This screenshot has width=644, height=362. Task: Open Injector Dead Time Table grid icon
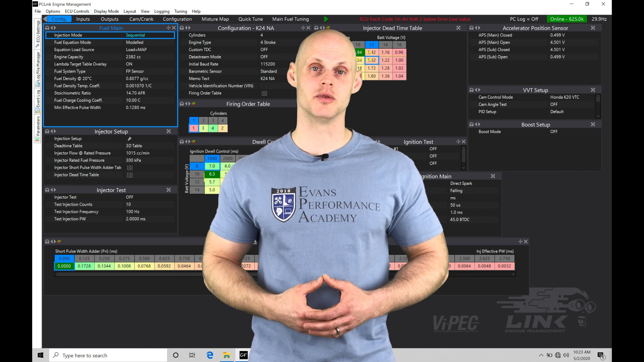click(129, 175)
